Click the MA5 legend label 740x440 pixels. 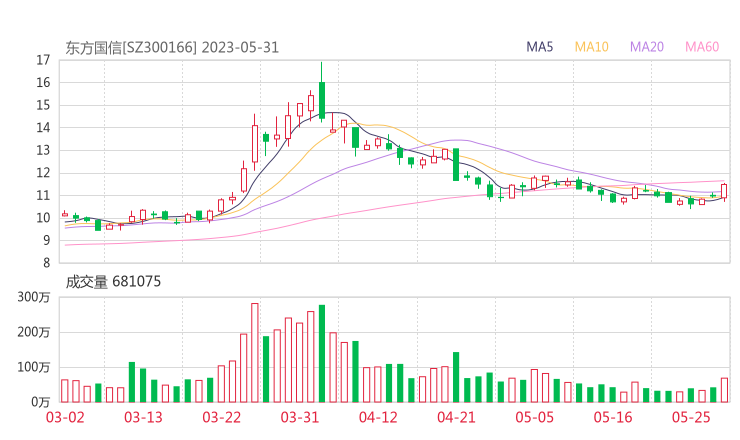click(539, 47)
